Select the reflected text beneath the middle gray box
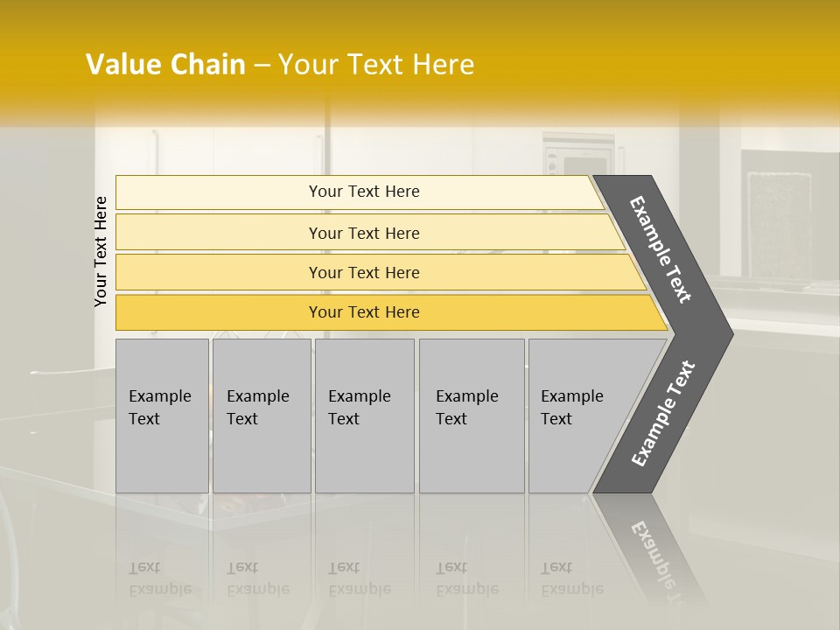The height and width of the screenshot is (630, 840). point(359,579)
